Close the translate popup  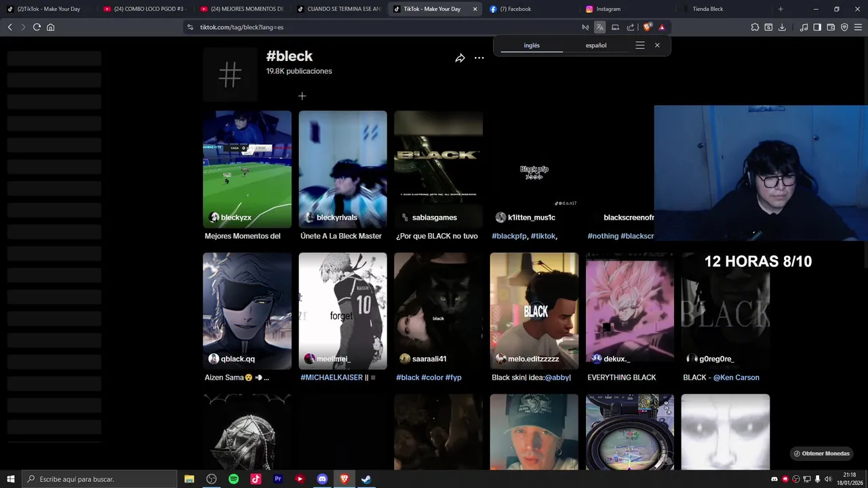pyautogui.click(x=657, y=45)
